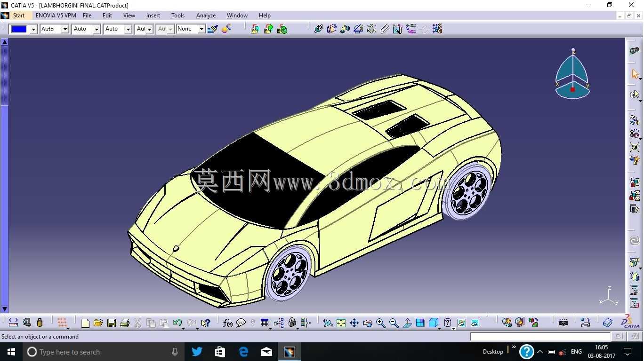
Task: Open a file with the folder icon
Action: click(x=98, y=323)
